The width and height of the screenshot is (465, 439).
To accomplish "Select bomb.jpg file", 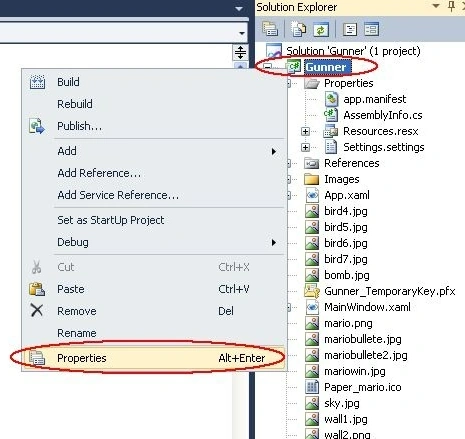I will 346,275.
